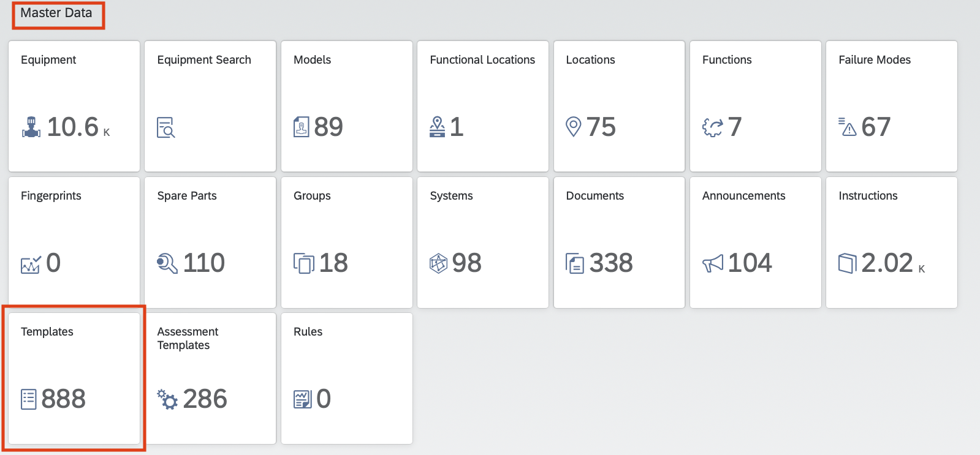Click the Assessment Templates title text
The image size is (980, 455).
(x=188, y=338)
